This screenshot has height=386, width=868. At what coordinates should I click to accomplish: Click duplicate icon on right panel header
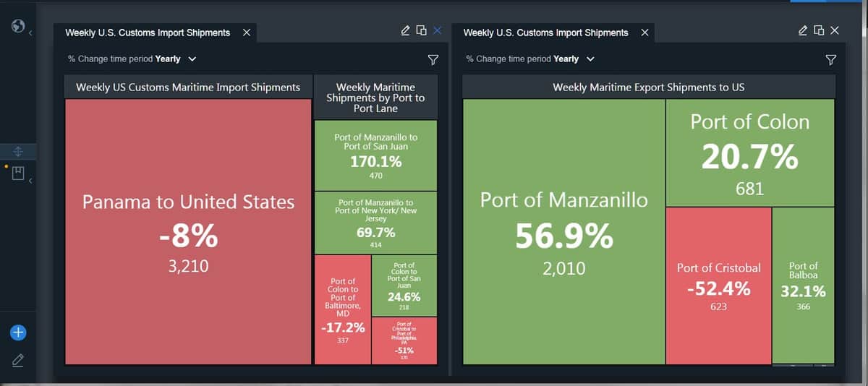[x=819, y=30]
